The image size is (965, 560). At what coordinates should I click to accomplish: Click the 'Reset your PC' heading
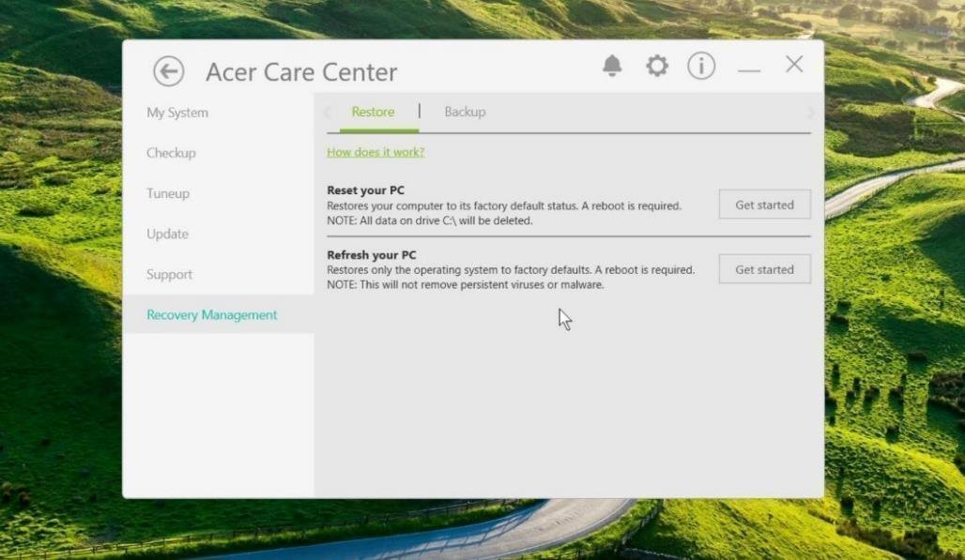click(365, 190)
